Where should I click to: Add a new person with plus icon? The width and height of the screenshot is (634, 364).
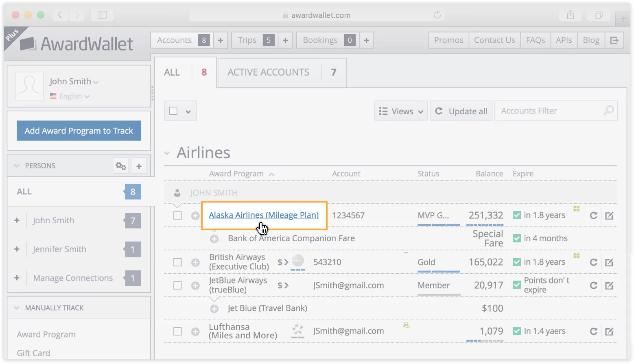click(x=139, y=166)
